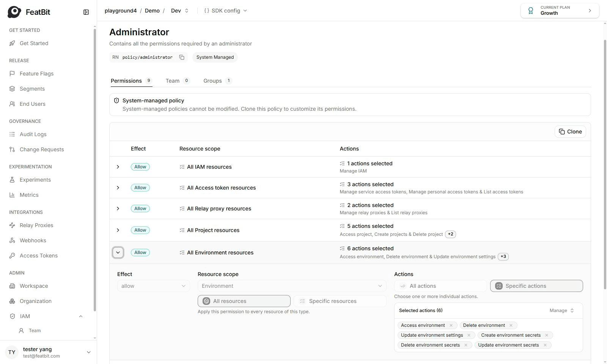Remove the Delete environment secrets chip
The width and height of the screenshot is (607, 364).
coord(466,345)
